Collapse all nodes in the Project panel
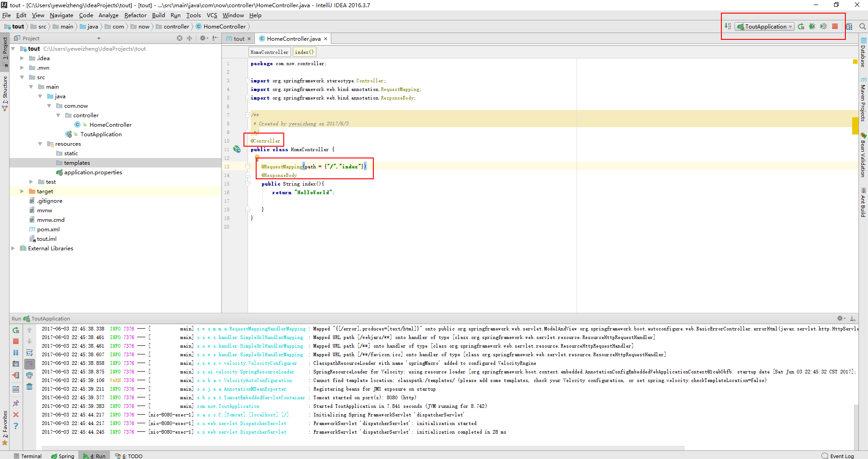 pos(190,38)
